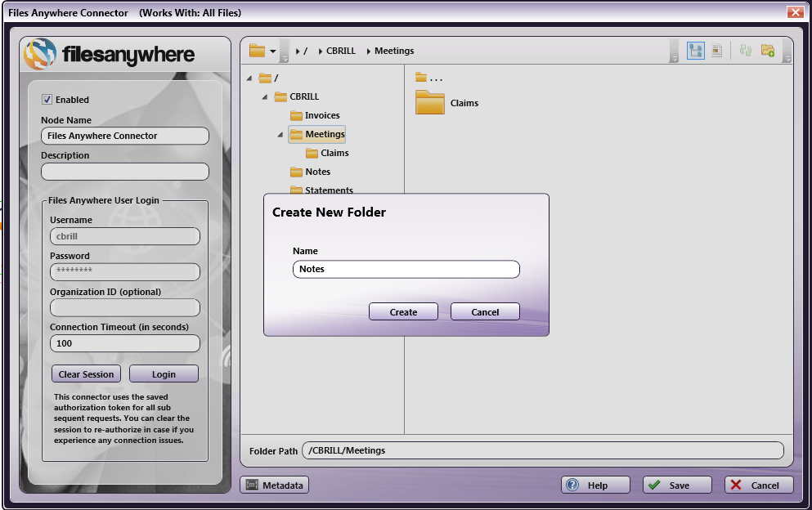
Task: Collapse the root folder tree node
Action: point(249,78)
